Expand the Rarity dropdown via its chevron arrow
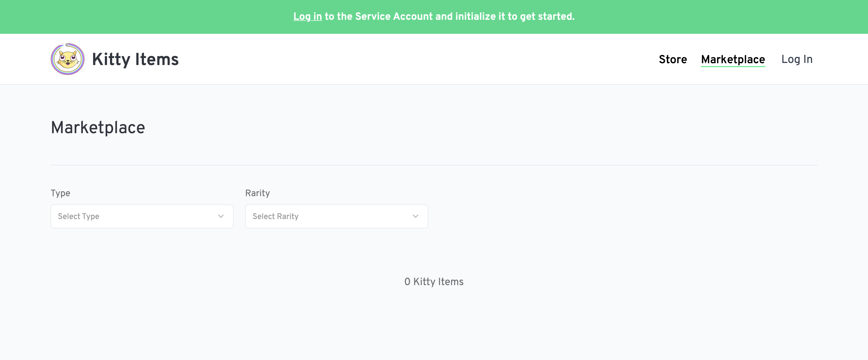868x360 pixels. tap(415, 216)
